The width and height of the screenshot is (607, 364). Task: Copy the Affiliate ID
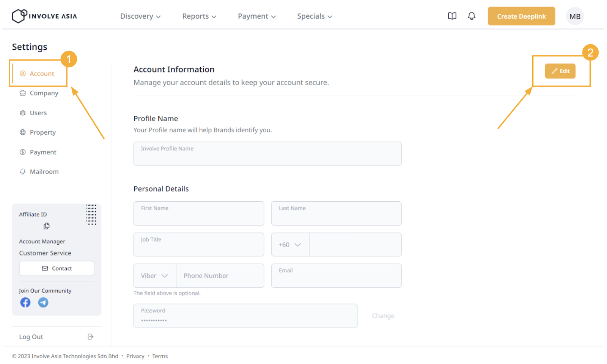click(46, 226)
